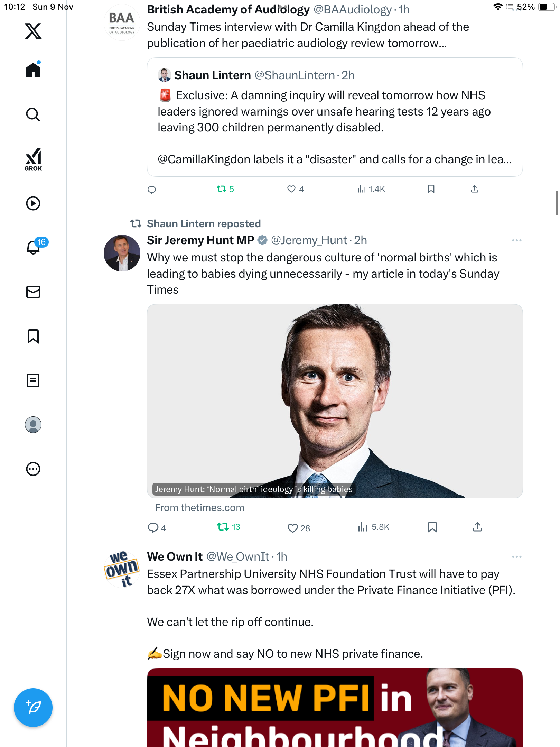Image resolution: width=560 pixels, height=747 pixels.
Task: Expand the More menu in sidebar
Action: [33, 469]
